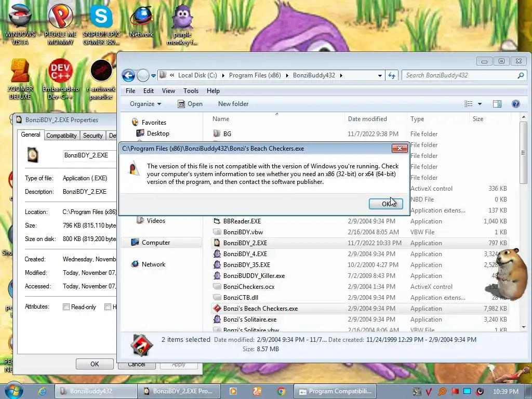Click the search magnifier icon in Explorer
Image resolution: width=532 pixels, height=399 pixels.
pos(521,75)
